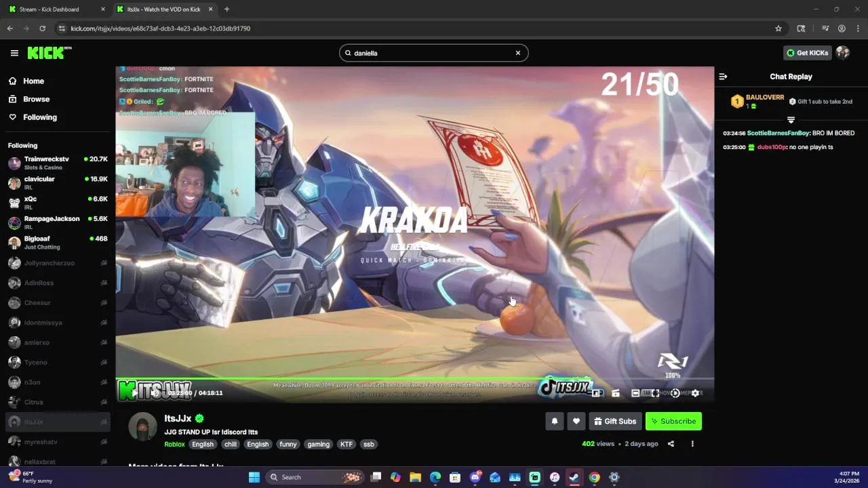Open xQc channel in Following list
868x488 pixels.
point(58,203)
